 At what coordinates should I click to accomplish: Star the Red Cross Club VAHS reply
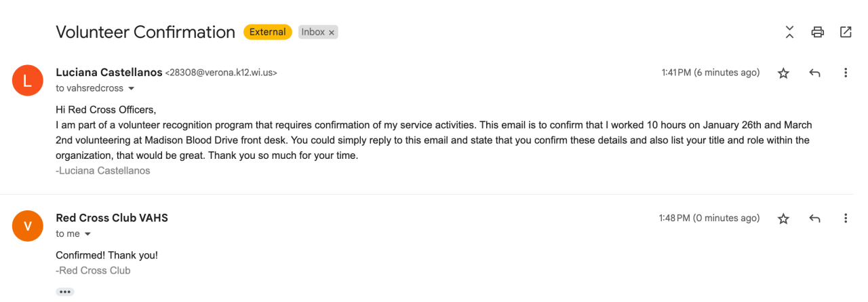783,219
